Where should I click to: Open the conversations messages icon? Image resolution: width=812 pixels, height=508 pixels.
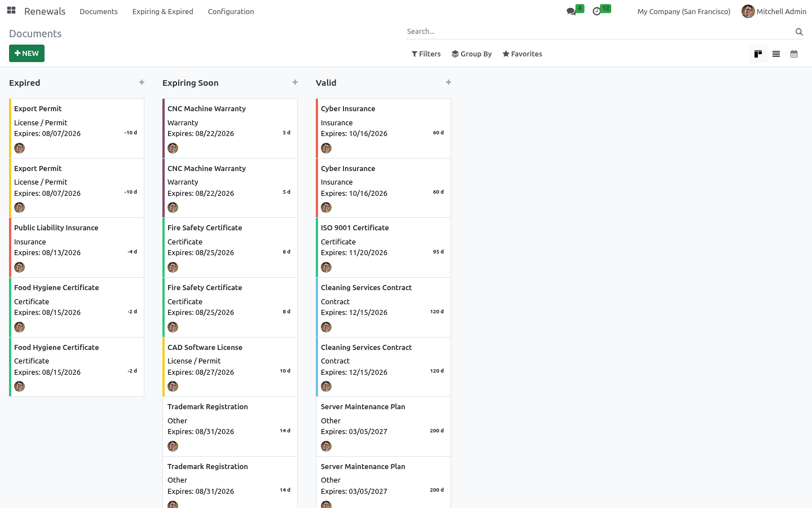[572, 11]
